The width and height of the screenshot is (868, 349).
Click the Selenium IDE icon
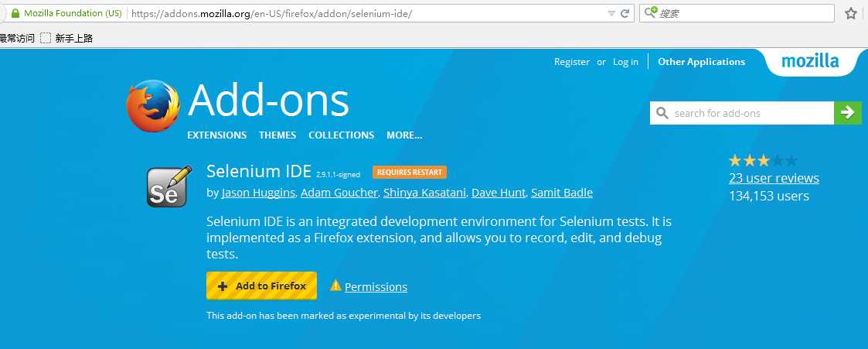pos(168,186)
